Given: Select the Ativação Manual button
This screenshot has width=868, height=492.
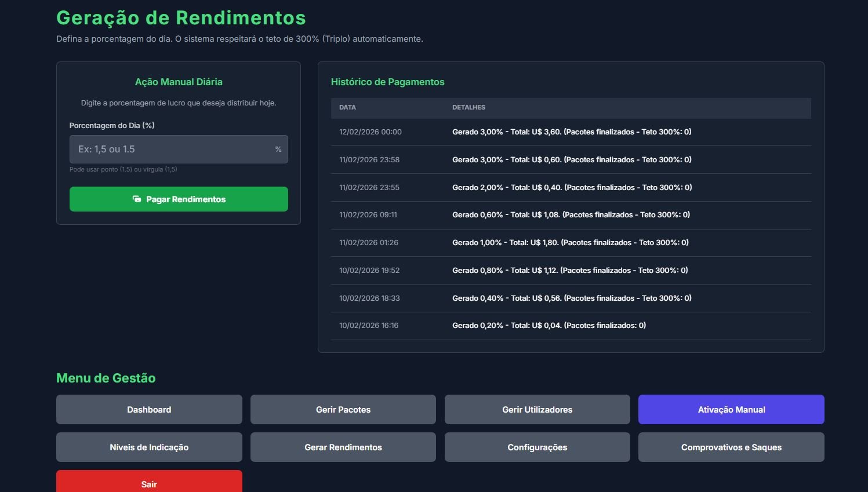Looking at the screenshot, I should [x=731, y=410].
